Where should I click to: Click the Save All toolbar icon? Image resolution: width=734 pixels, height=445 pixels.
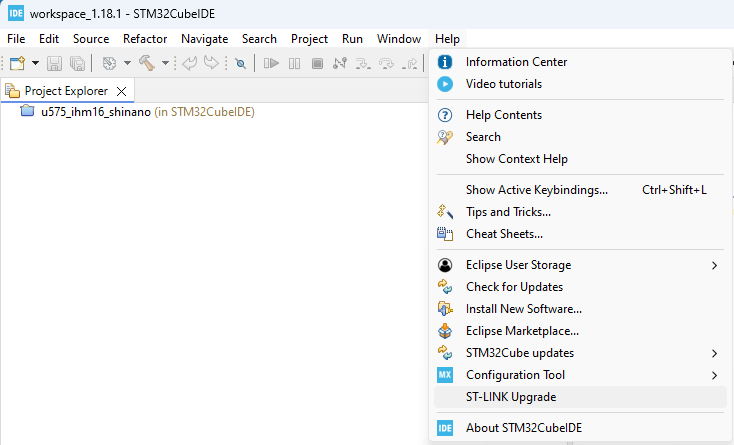tap(77, 63)
